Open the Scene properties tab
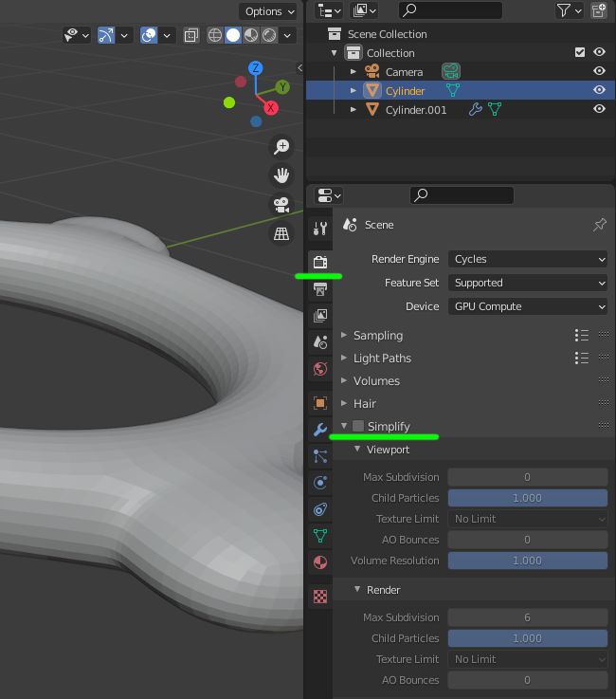This screenshot has height=699, width=616. click(x=320, y=342)
